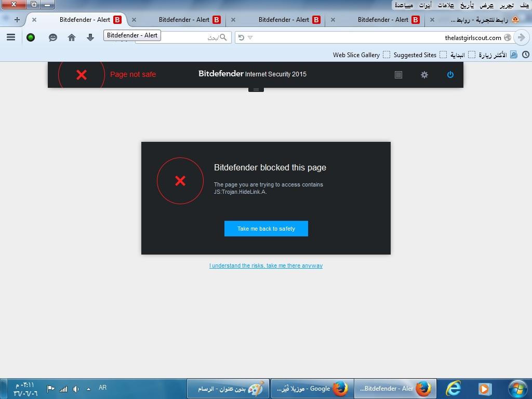
Task: Click the clock icon on bookmarks bar
Action: (x=526, y=54)
